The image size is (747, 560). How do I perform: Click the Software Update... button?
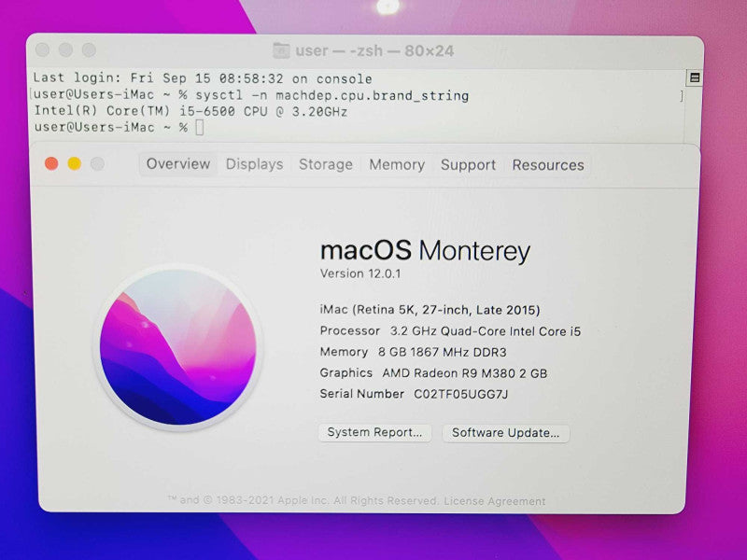[505, 433]
